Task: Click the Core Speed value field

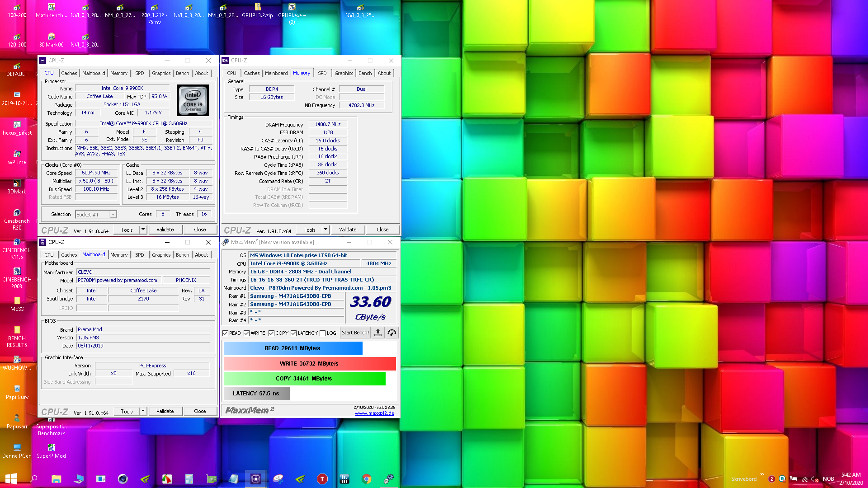Action: (96, 173)
